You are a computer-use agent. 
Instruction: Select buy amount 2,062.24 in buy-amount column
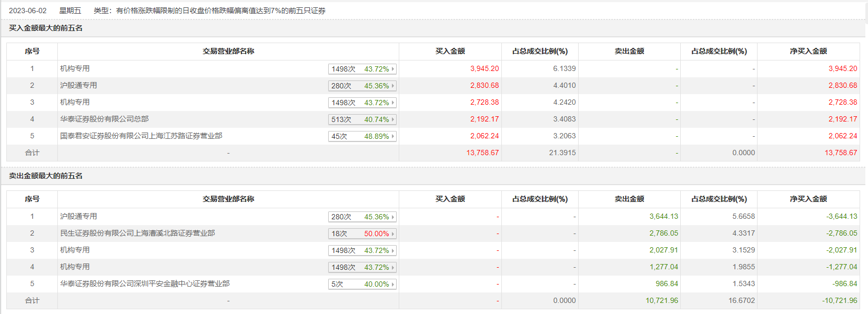point(485,136)
